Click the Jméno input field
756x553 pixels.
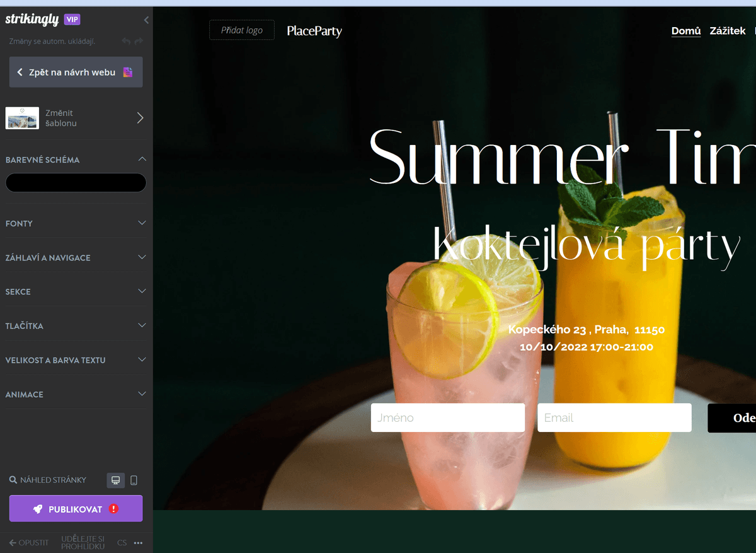(x=448, y=417)
